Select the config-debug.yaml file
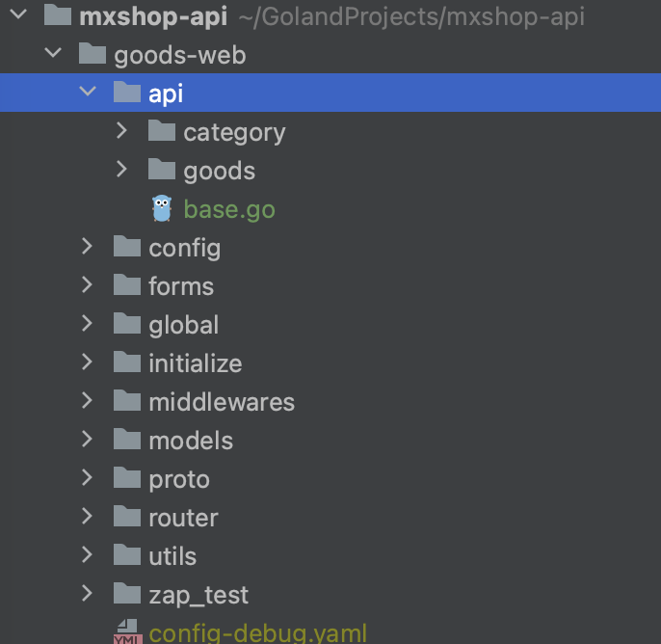The image size is (661, 644). click(257, 633)
